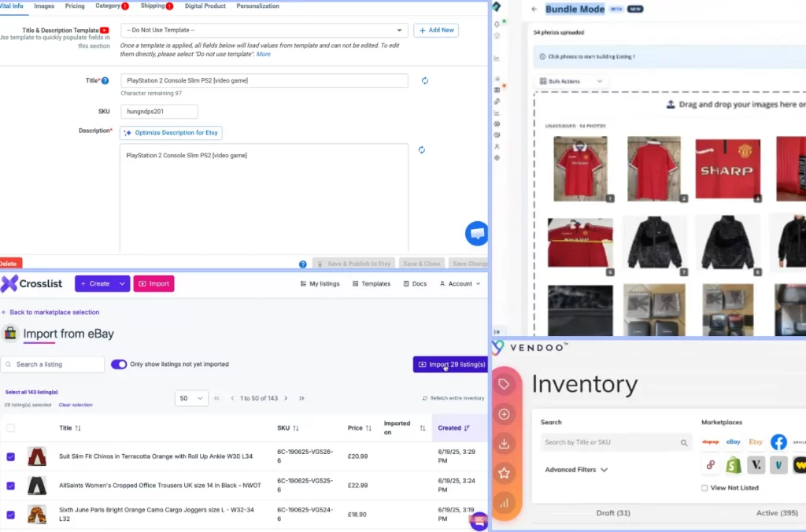The width and height of the screenshot is (806, 532).
Task: Click Vendoo star sidebar icon
Action: 504,473
